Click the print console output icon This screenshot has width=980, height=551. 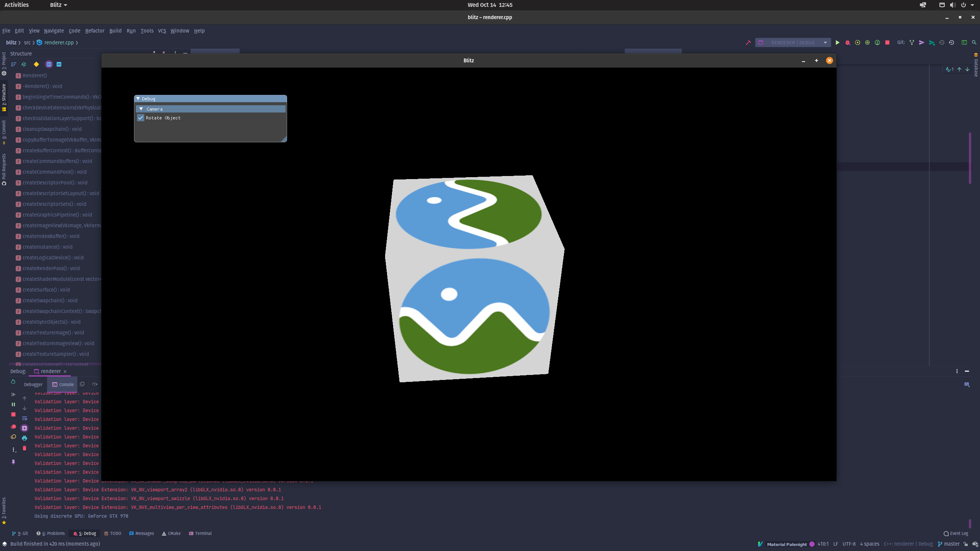[24, 438]
